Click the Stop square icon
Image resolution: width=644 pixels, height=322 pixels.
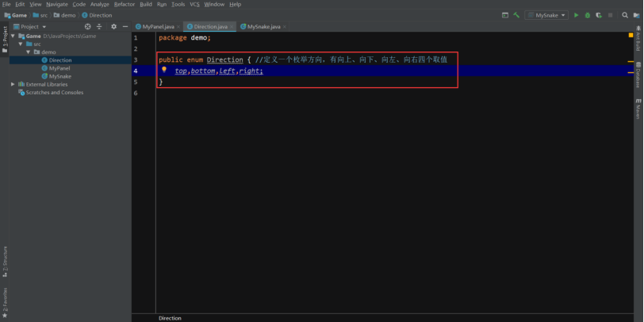(x=611, y=15)
